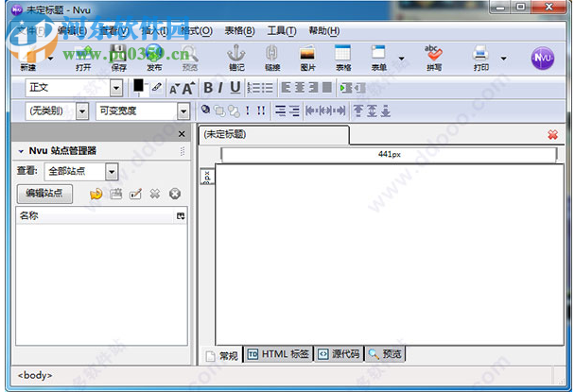Screen dimensions: 575x392
Task: Click the New (新建) page icon
Action: tap(28, 58)
